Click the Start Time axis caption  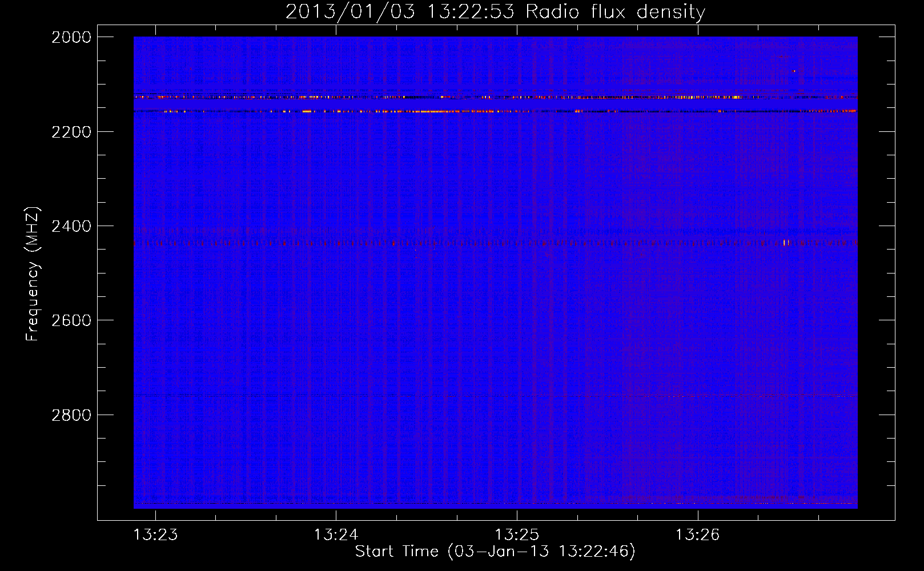495,552
